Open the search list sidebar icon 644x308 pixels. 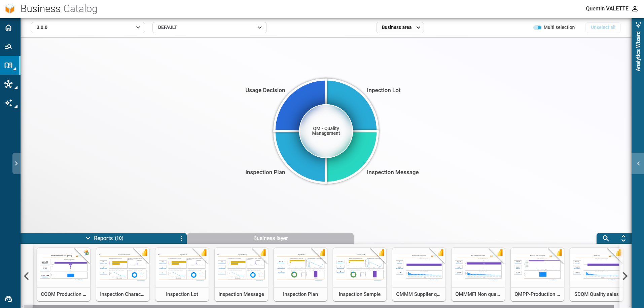click(x=8, y=46)
